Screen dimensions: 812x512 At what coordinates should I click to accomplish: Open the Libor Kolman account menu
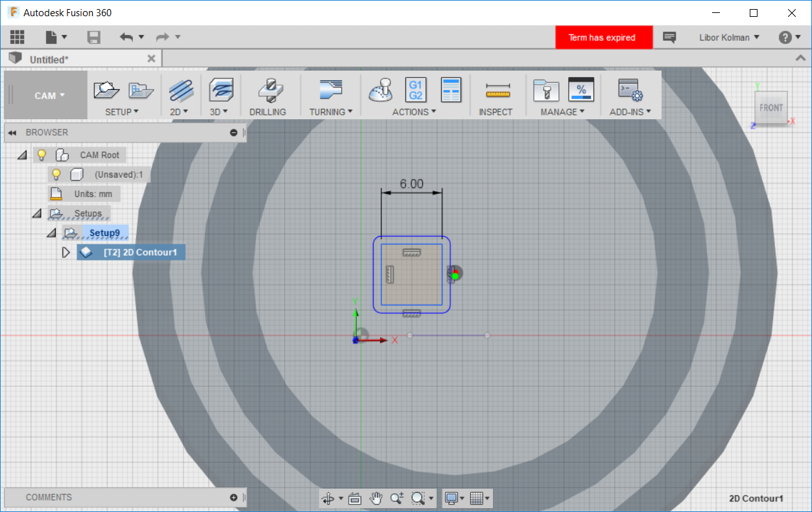click(729, 38)
